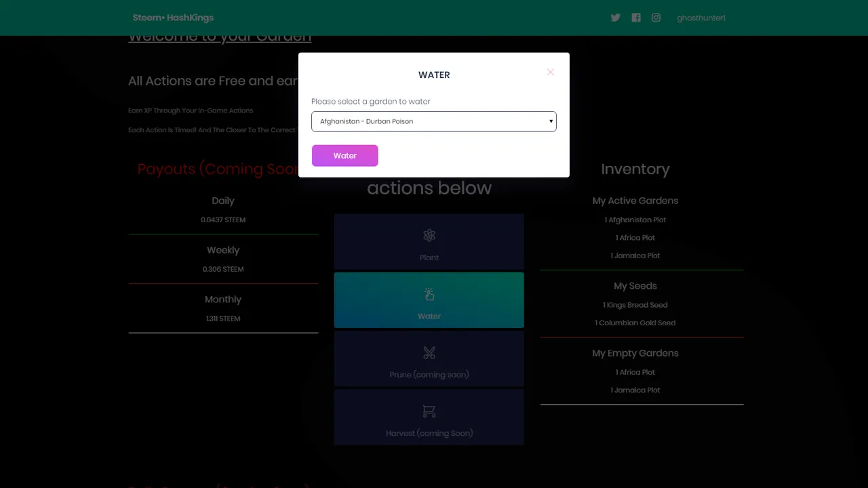Image resolution: width=868 pixels, height=488 pixels.
Task: Click the 0.306 STEEM value
Action: [x=223, y=269]
